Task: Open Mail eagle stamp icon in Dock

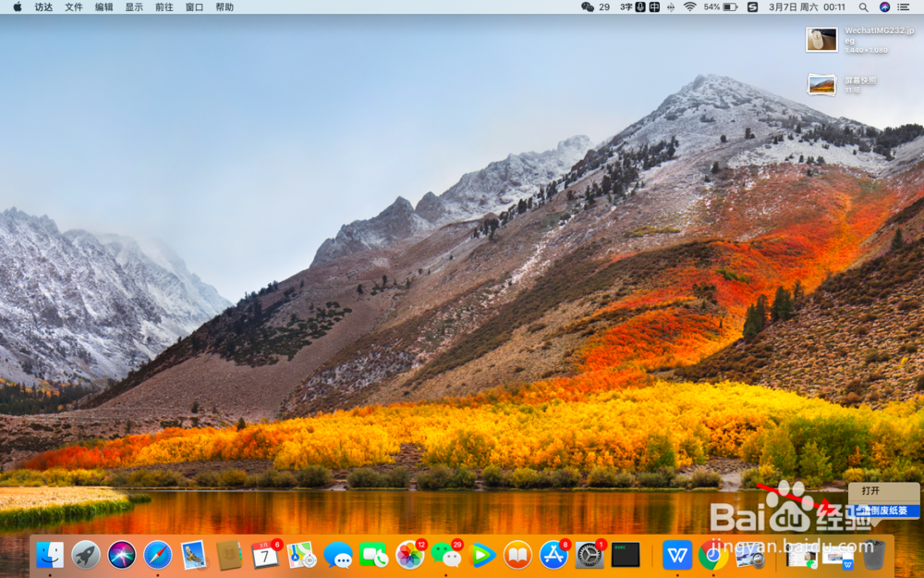Action: [193, 555]
